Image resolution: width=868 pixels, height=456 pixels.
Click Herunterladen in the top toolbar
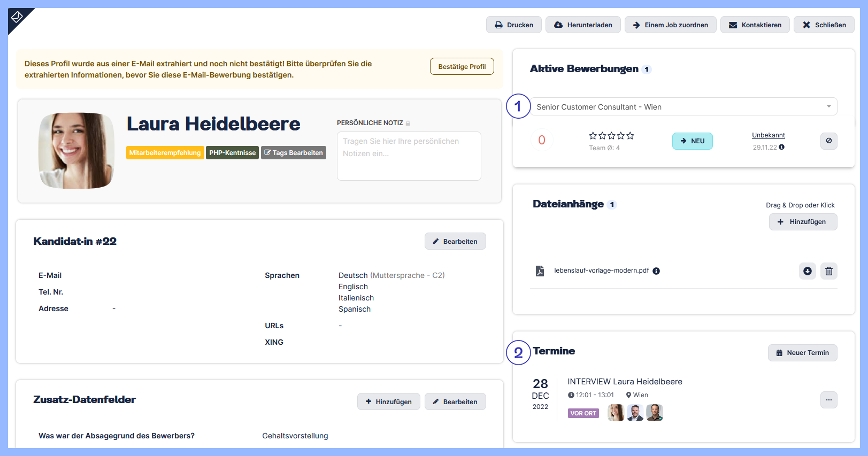pos(583,25)
